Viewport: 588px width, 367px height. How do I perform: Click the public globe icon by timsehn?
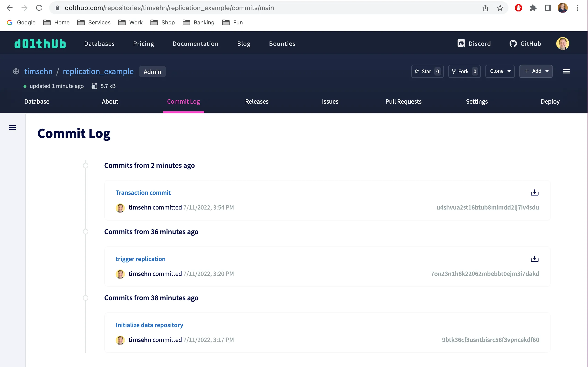pyautogui.click(x=16, y=71)
